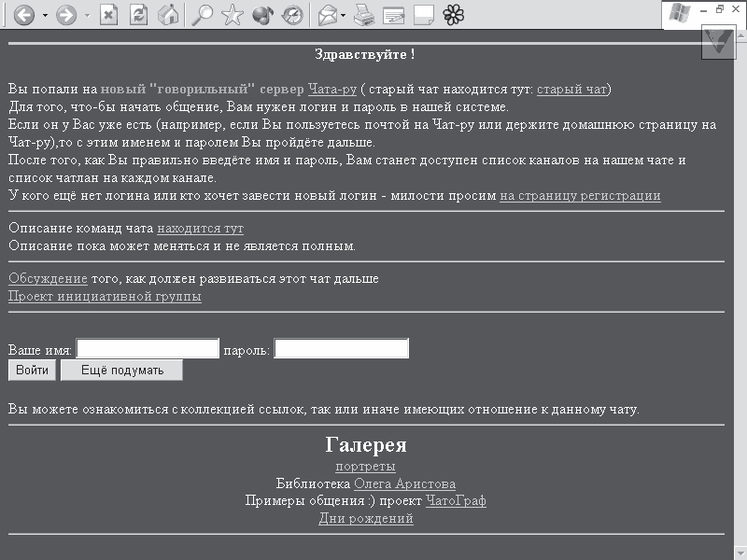Open the Дни рождений link
Screen dimensions: 747x560
[x=366, y=518]
